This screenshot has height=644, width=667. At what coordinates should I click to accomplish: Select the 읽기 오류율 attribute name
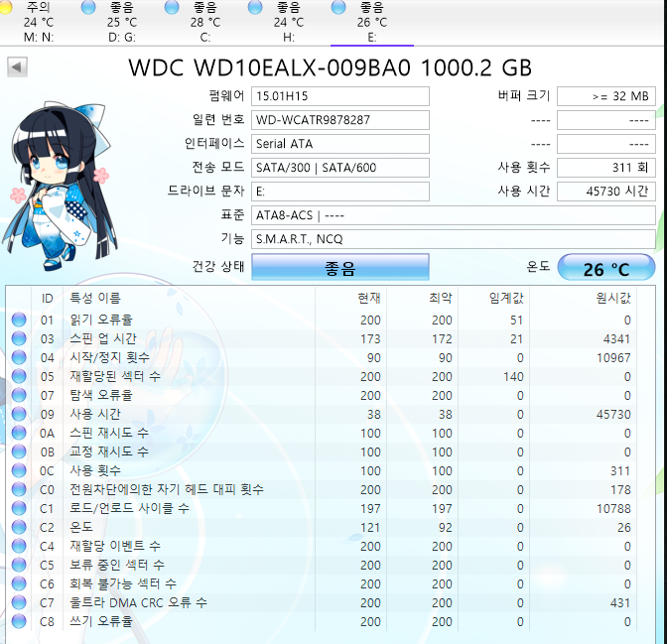pos(101,320)
